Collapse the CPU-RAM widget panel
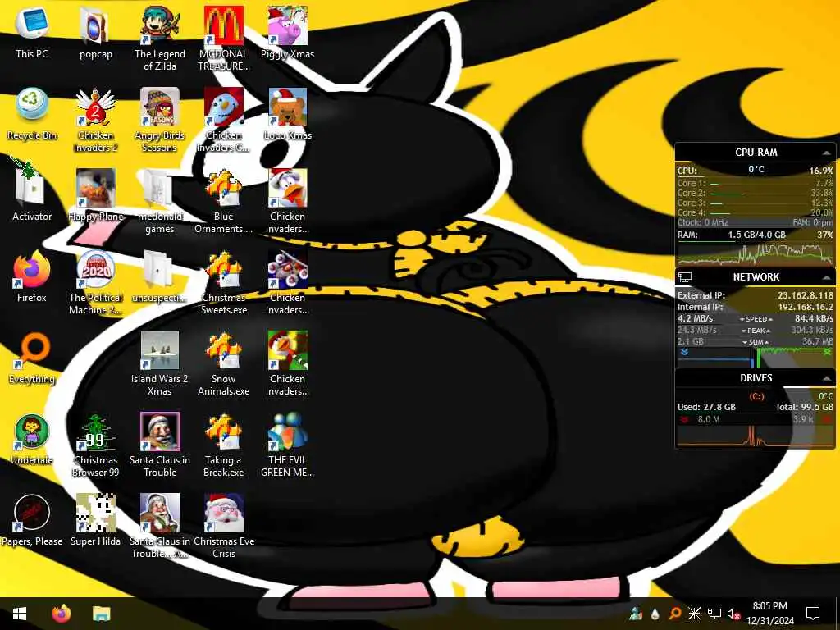 [827, 153]
